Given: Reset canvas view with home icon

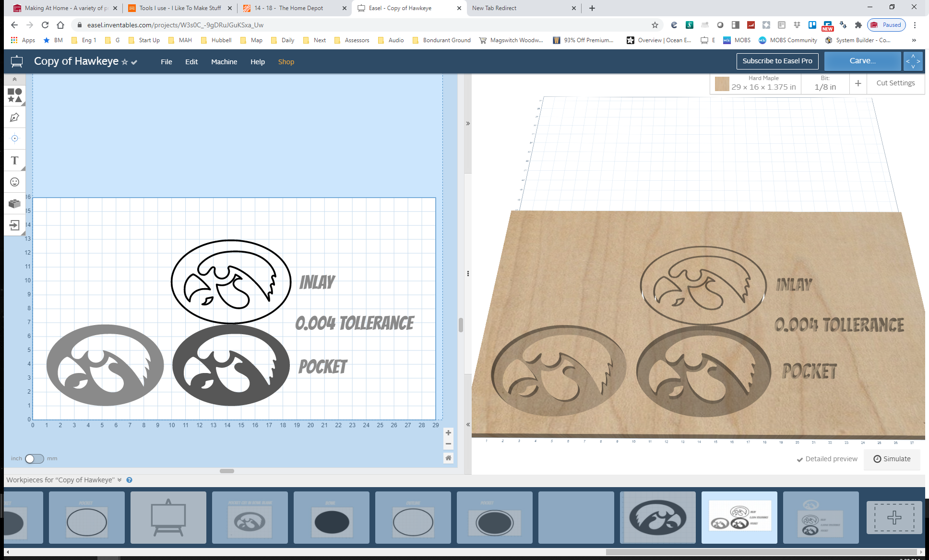Looking at the screenshot, I should tap(448, 458).
